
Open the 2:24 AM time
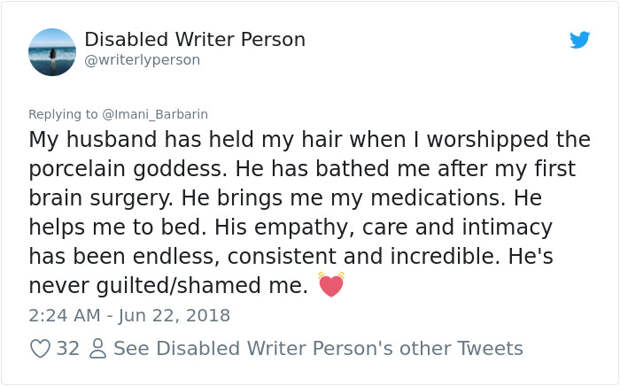pyautogui.click(x=64, y=316)
